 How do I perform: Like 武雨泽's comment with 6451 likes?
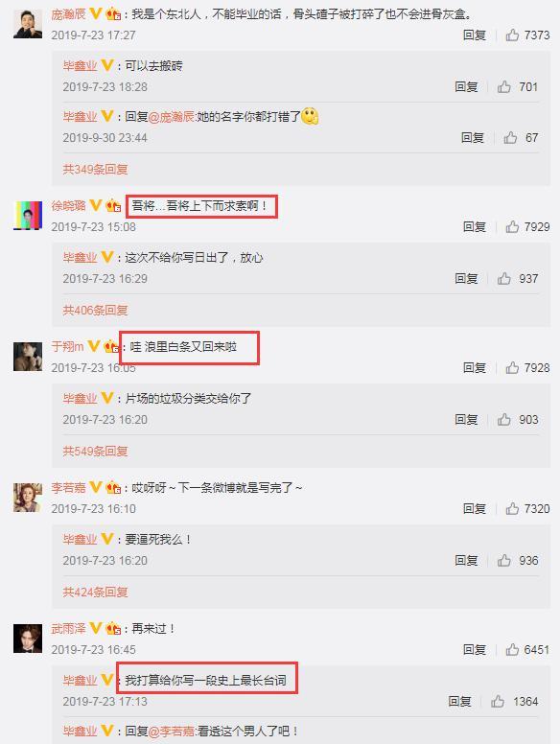512,650
